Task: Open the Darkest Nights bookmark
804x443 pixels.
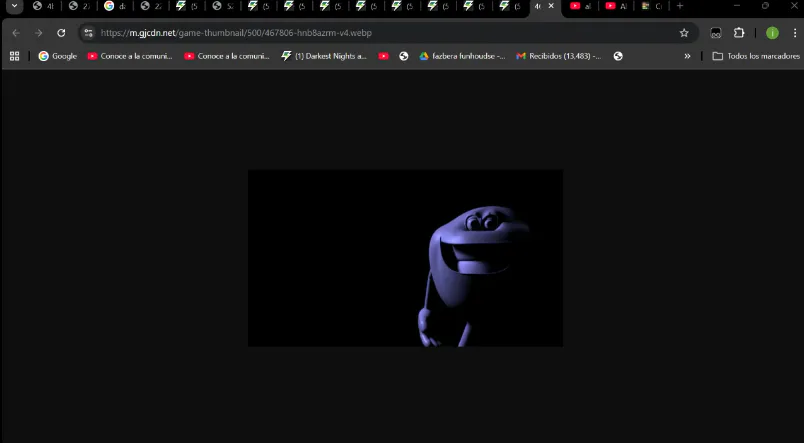Action: [324, 56]
